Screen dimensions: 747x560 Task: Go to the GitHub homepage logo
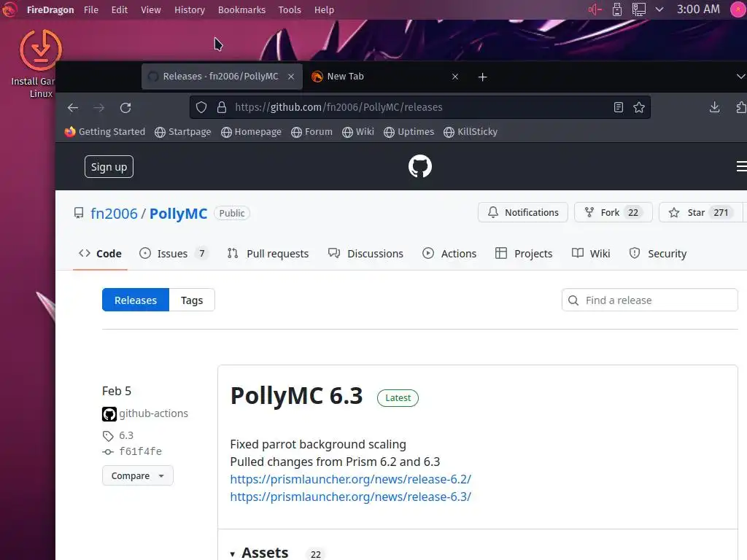(x=420, y=167)
